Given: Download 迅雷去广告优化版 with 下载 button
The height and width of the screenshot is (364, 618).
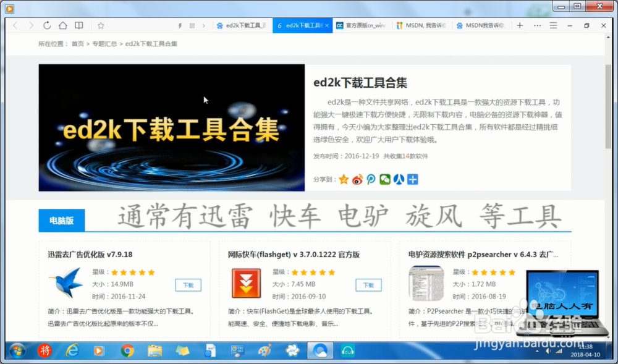Looking at the screenshot, I should [188, 285].
